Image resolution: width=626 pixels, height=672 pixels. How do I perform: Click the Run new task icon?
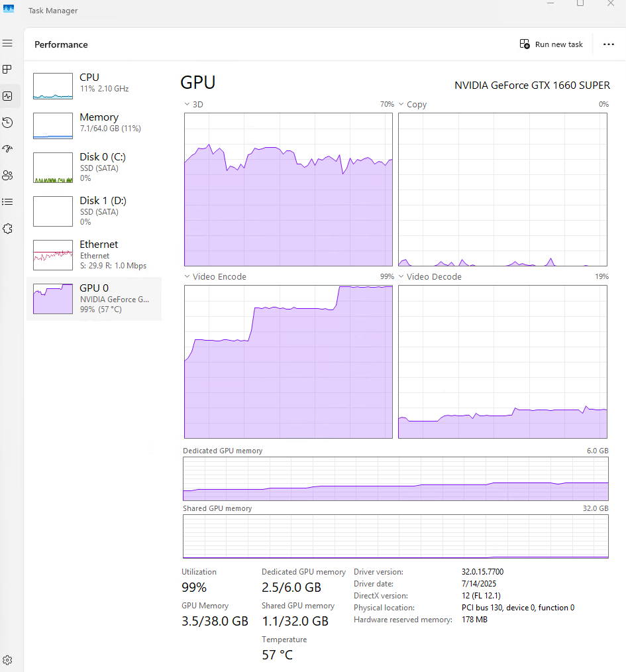point(525,44)
